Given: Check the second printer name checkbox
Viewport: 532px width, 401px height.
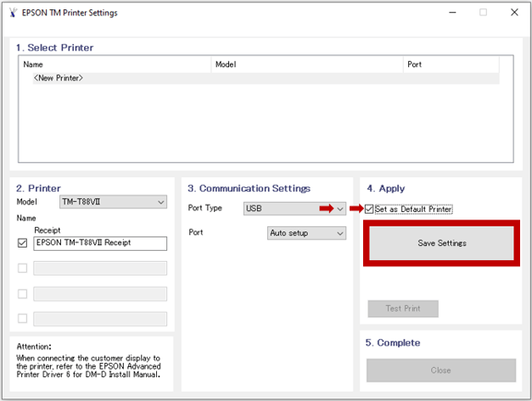Looking at the screenshot, I should (x=22, y=268).
